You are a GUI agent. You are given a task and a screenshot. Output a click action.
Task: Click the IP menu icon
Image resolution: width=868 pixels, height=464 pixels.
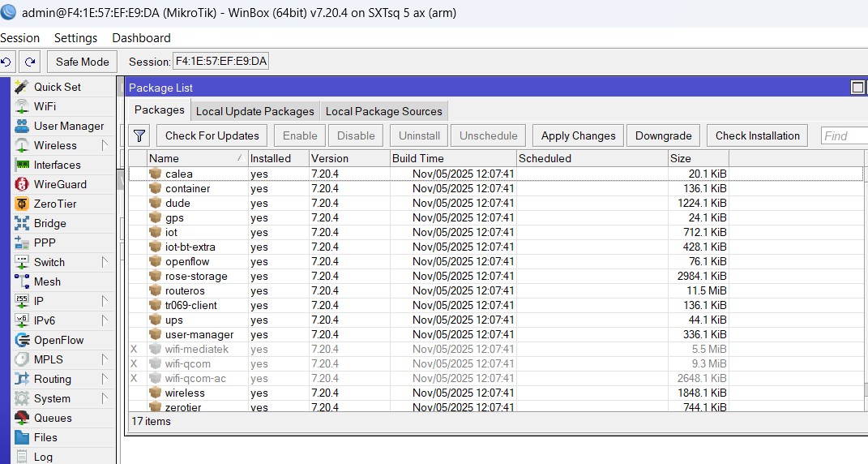[22, 301]
